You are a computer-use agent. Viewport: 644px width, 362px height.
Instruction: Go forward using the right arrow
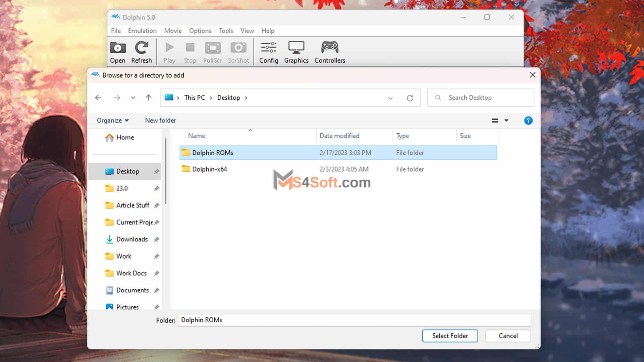coord(117,98)
